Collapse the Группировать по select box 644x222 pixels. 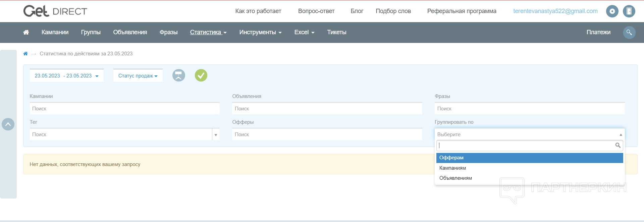click(x=530, y=134)
